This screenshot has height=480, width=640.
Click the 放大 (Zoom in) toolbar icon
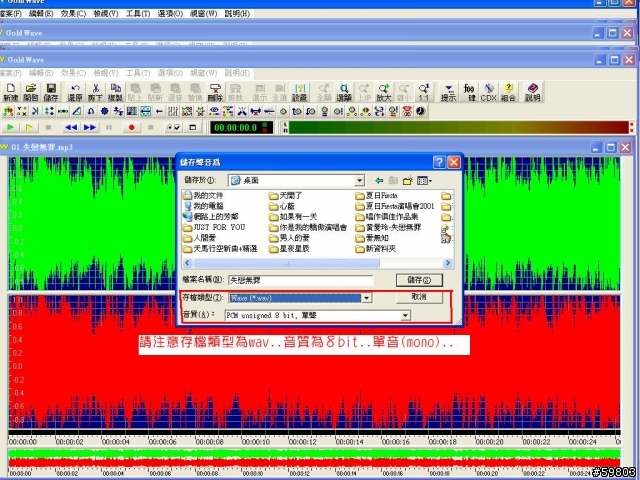[384, 92]
